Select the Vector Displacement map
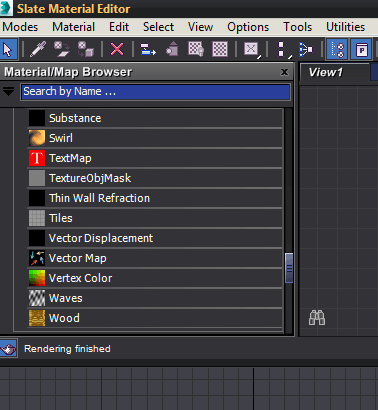 (x=155, y=238)
